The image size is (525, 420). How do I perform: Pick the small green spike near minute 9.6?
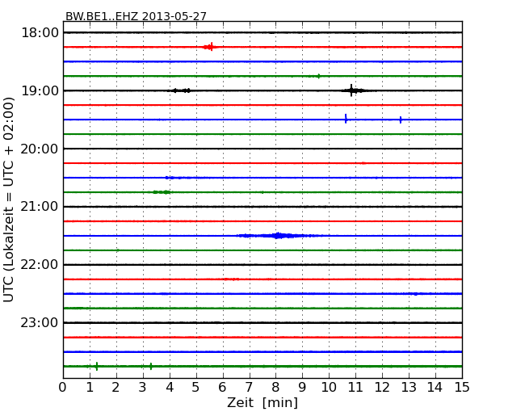318,76
